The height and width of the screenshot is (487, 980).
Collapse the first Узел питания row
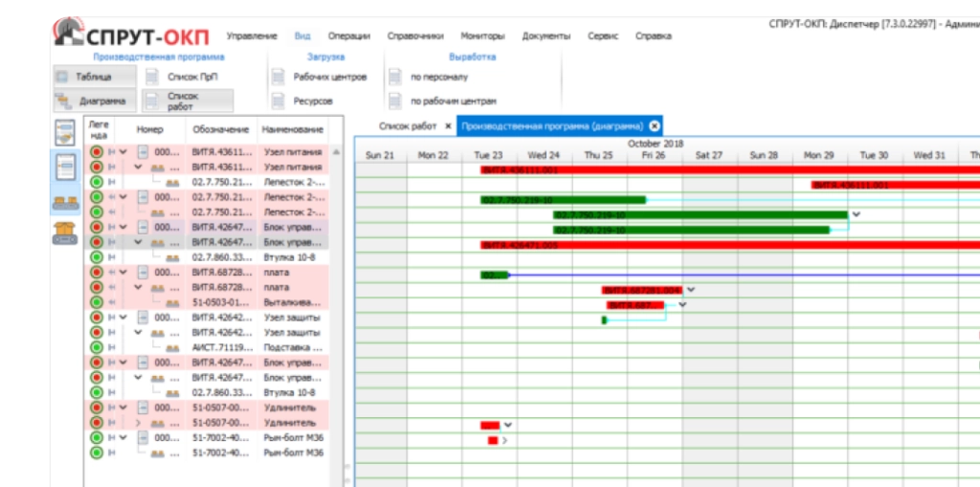(122, 152)
